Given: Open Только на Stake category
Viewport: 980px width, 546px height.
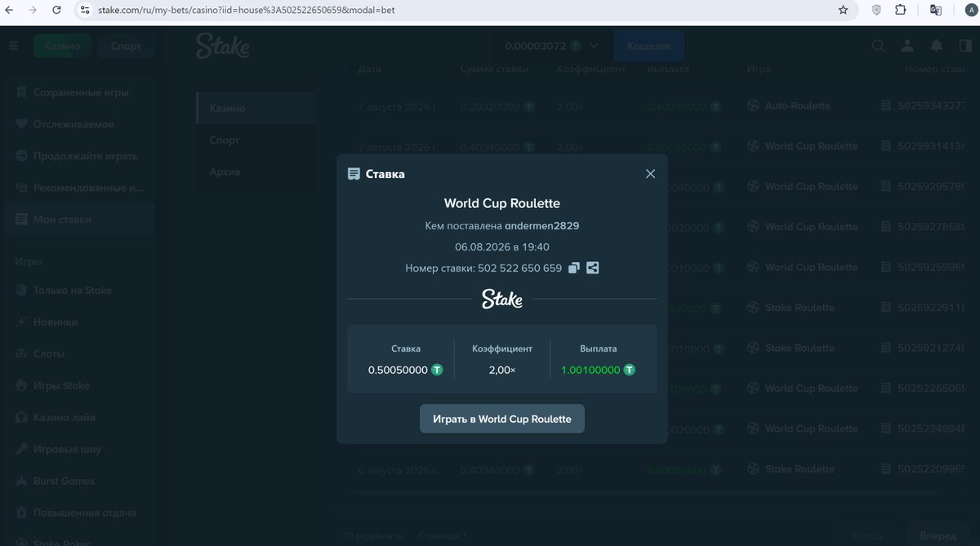Looking at the screenshot, I should (80, 291).
